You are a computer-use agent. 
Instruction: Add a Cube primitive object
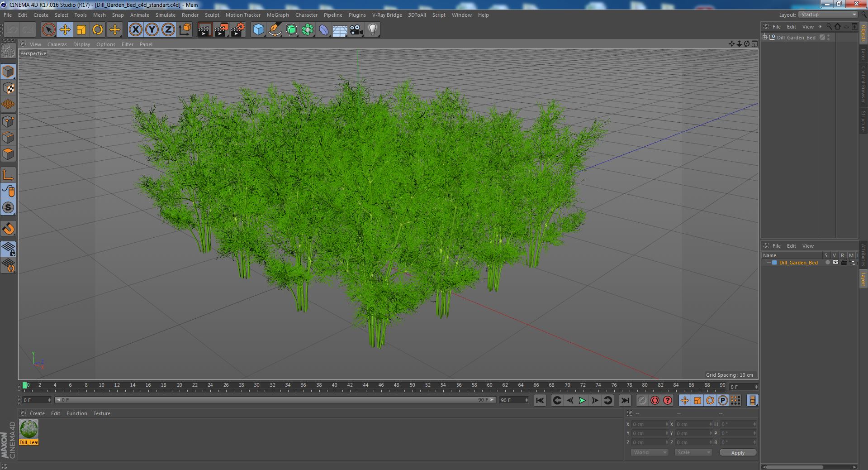pos(258,30)
